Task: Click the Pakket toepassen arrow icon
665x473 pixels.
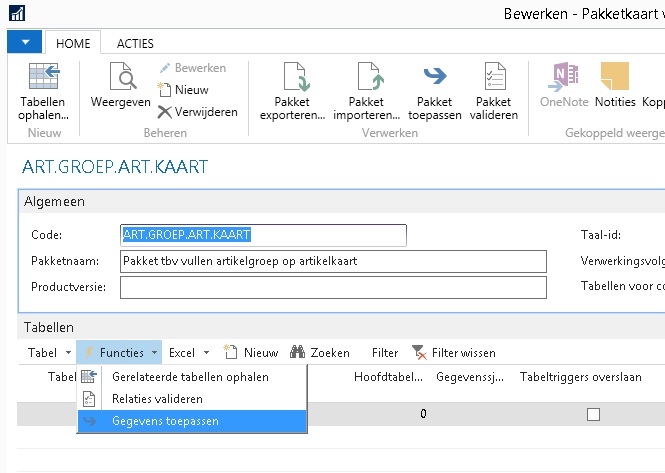Action: coord(435,76)
